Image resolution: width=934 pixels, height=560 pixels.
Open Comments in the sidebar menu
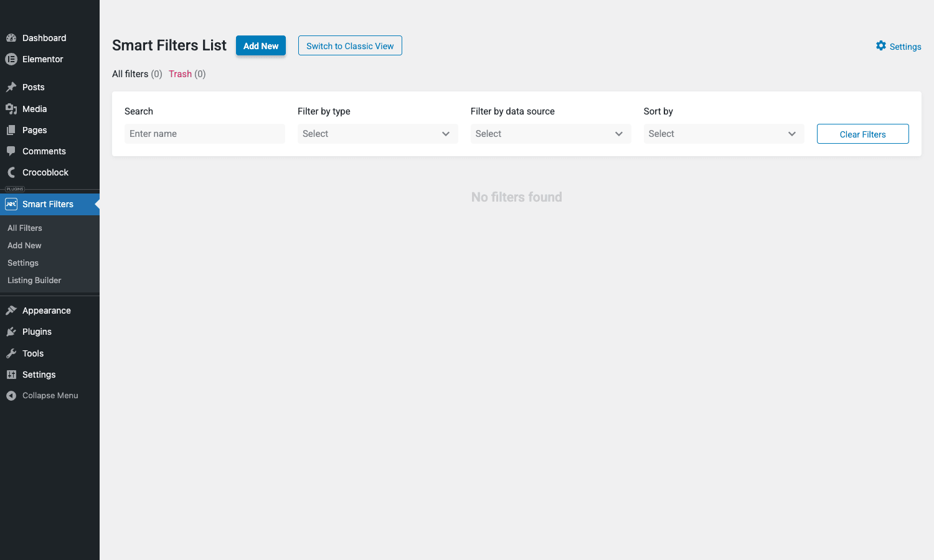[x=50, y=151]
